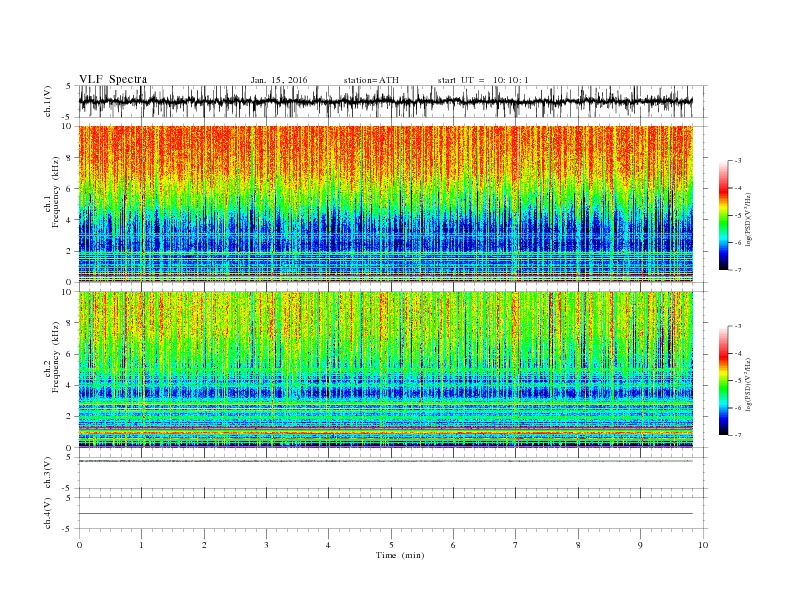Click the "VLF Spectra" plot title

(x=113, y=79)
